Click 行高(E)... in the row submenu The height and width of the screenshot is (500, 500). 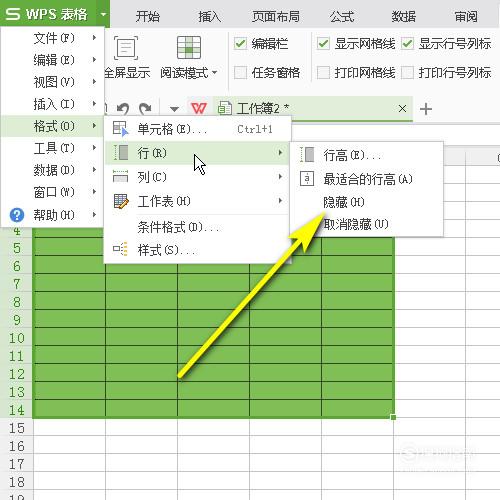[367, 155]
